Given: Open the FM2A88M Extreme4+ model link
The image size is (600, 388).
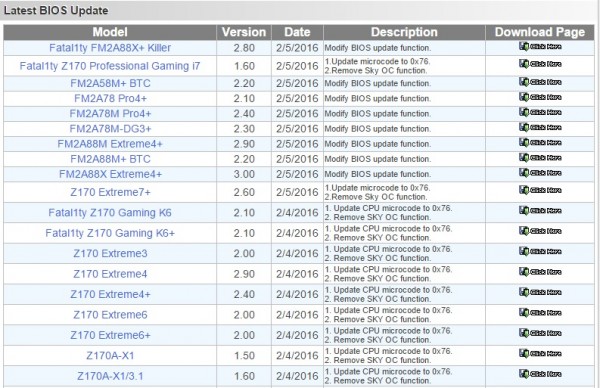Looking at the screenshot, I should click(x=110, y=144).
